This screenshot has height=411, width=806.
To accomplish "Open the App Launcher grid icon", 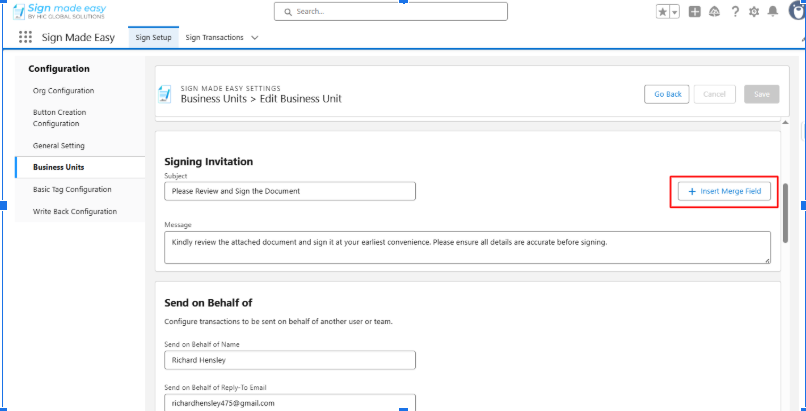I will click(26, 37).
